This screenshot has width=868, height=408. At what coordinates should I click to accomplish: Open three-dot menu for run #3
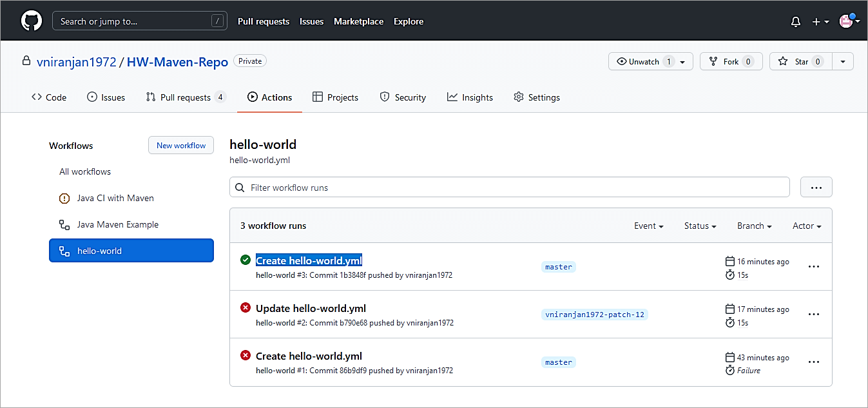point(813,267)
